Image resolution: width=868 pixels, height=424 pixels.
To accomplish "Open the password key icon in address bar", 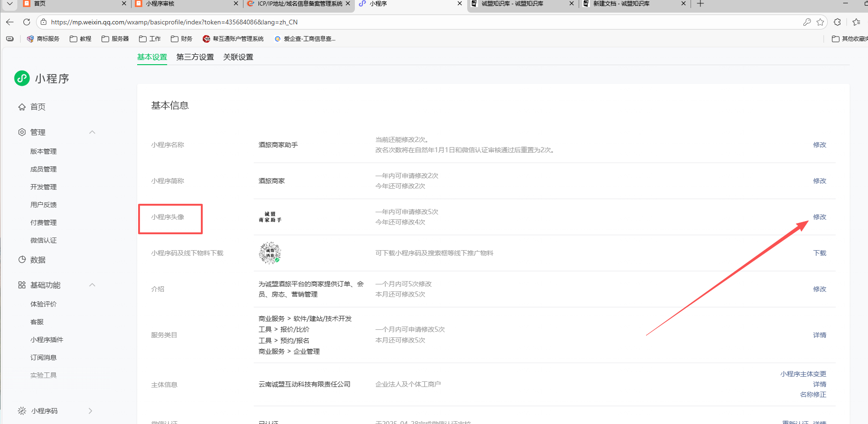I will 807,22.
